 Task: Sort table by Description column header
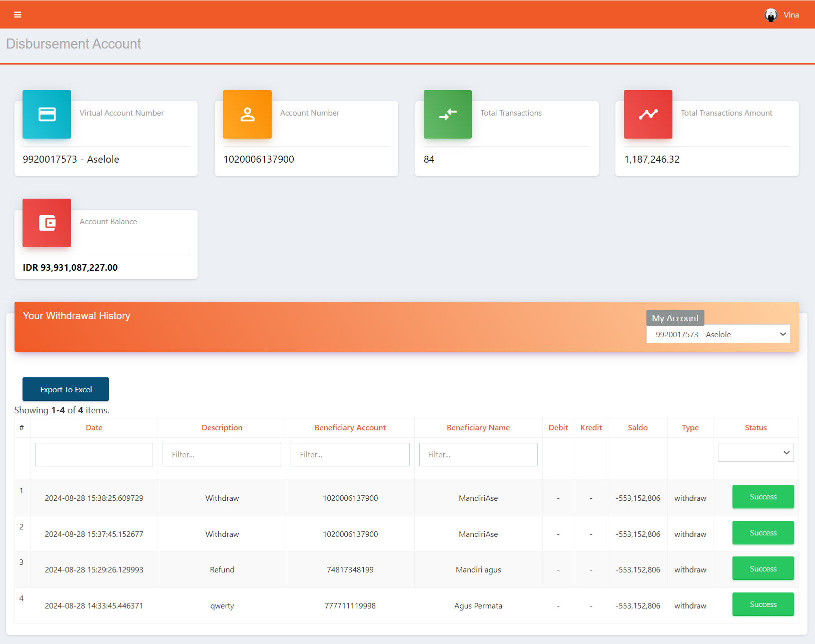coord(222,428)
